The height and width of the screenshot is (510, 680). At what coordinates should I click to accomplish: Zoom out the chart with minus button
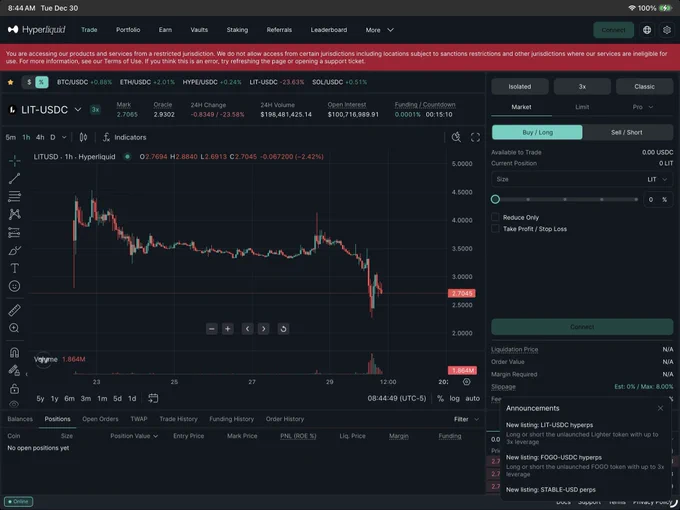click(x=212, y=329)
